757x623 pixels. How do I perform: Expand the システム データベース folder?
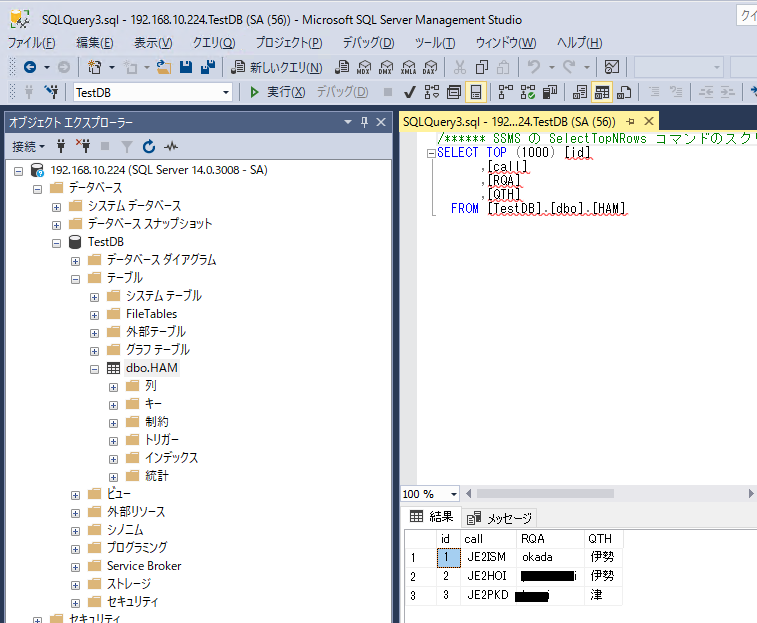click(x=57, y=206)
